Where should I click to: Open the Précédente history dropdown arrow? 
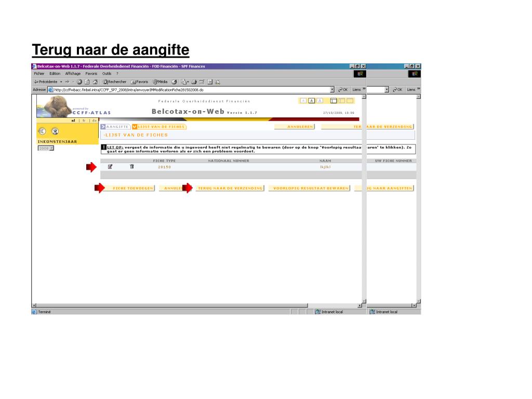[x=61, y=82]
